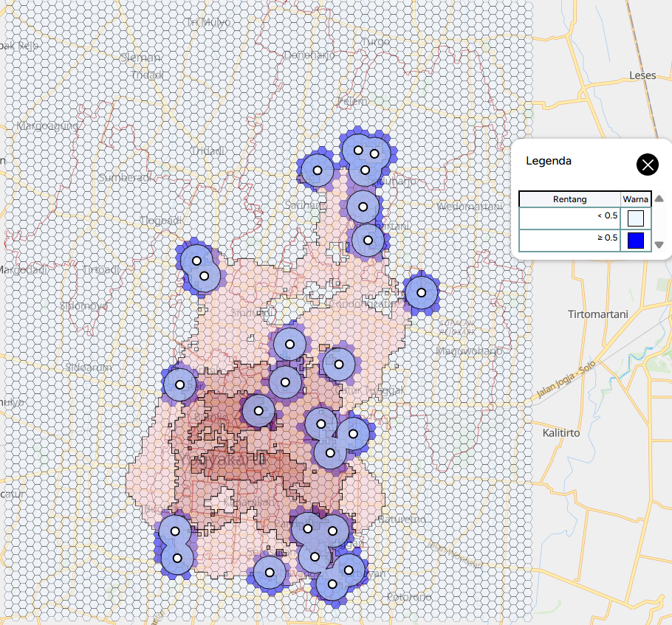Screen dimensions: 672x625
Task: Select the lone marker beside Sidoarum
Action: [x=180, y=384]
